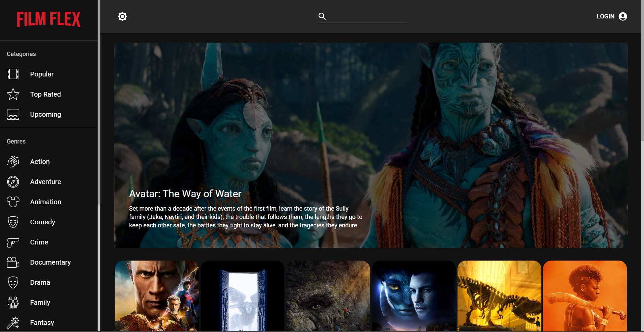Click the Crime gun icon
This screenshot has height=332, width=644.
point(13,242)
